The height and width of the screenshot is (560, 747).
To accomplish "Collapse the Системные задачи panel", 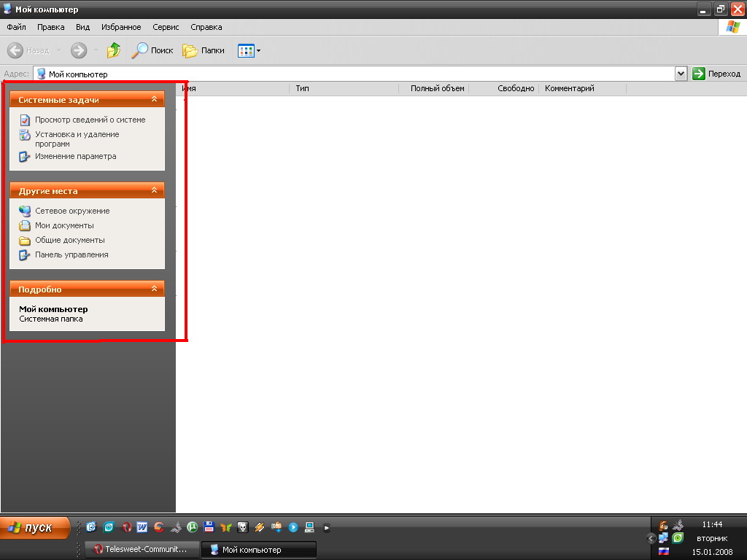I will click(x=154, y=99).
